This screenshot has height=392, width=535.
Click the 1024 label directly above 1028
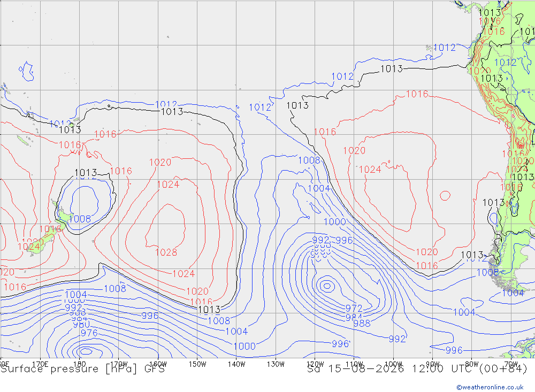pyautogui.click(x=168, y=185)
